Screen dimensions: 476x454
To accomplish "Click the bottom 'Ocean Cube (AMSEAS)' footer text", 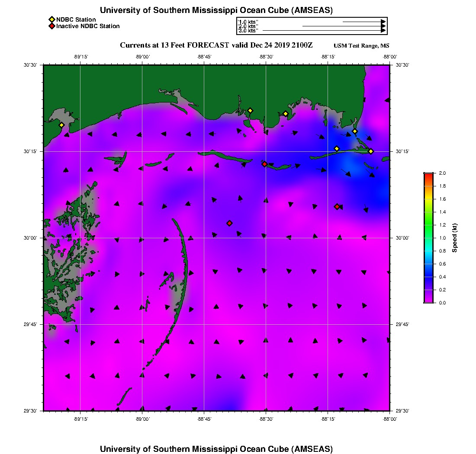I will [x=216, y=449].
